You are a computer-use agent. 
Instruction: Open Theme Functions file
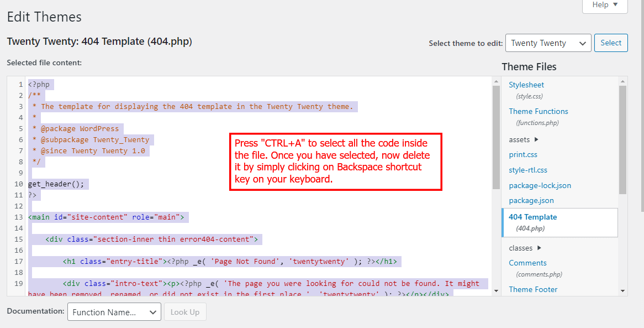click(538, 112)
